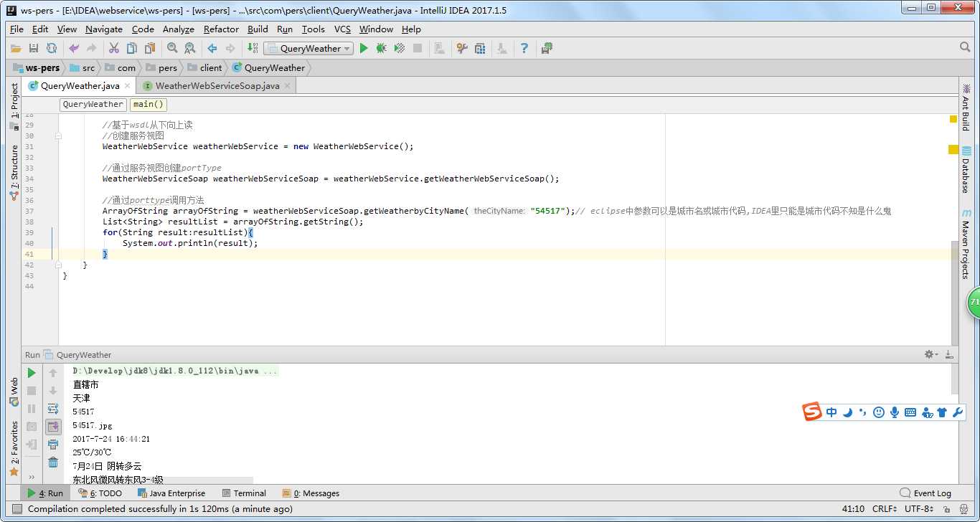Screen dimensions: 980x522
Task: Click the Cut scissors icon
Action: [x=113, y=48]
